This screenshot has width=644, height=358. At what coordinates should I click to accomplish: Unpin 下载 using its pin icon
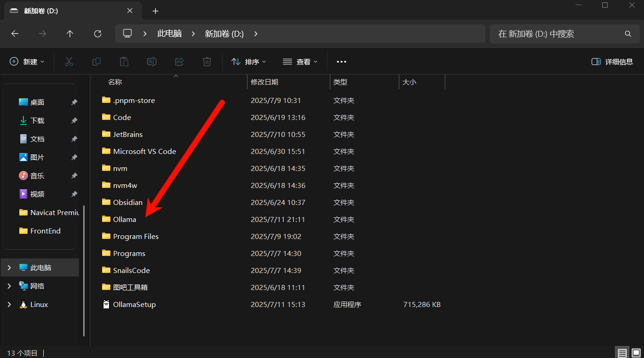74,120
